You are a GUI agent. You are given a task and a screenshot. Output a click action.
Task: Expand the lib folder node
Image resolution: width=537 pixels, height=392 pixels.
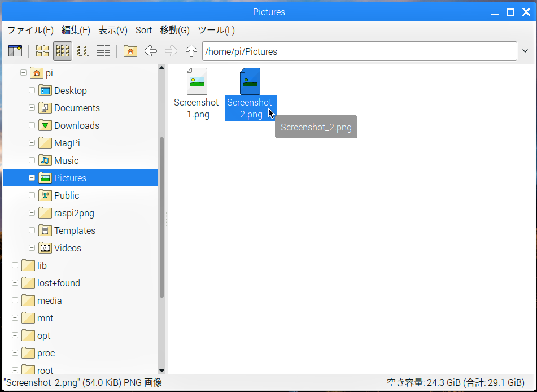coord(15,265)
